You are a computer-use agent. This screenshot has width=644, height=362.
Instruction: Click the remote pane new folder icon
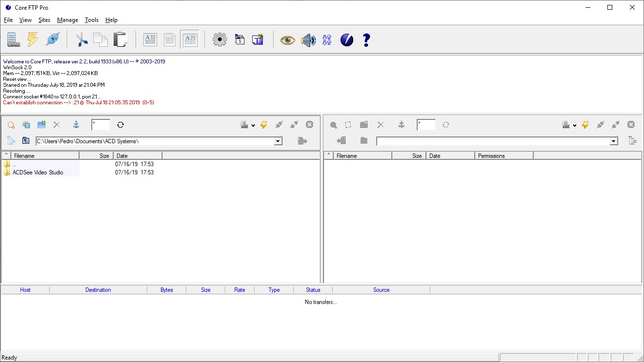[364, 125]
